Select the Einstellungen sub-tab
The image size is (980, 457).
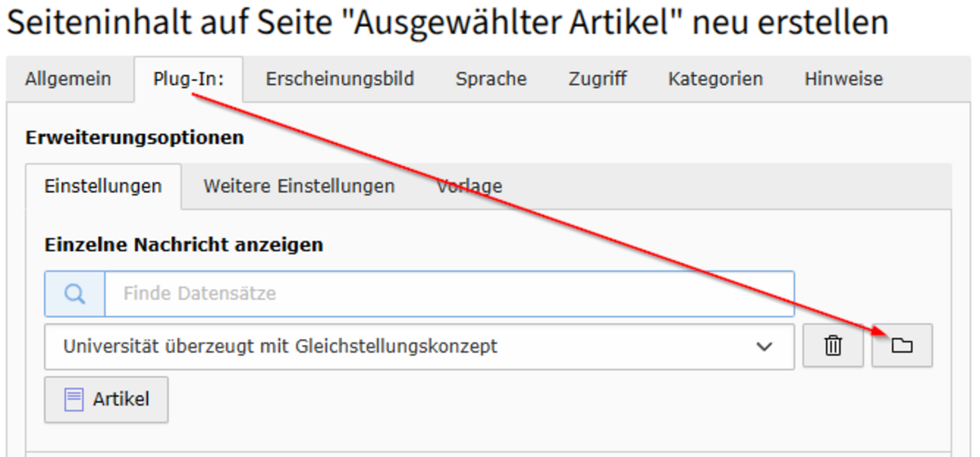point(103,186)
